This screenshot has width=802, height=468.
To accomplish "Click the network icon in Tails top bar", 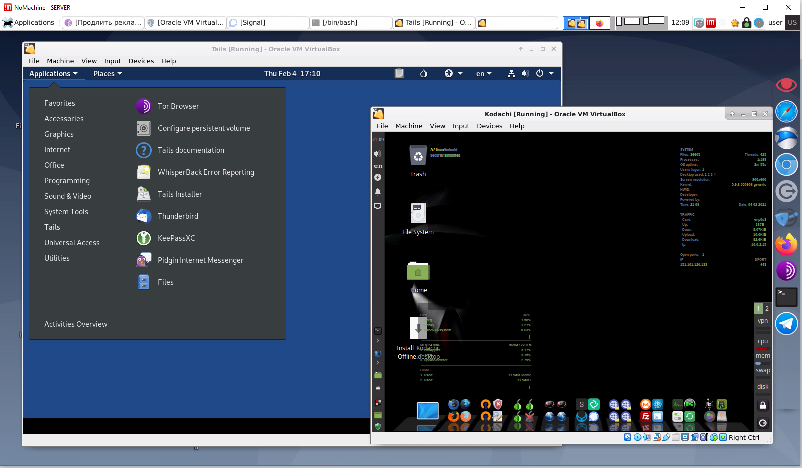I will [x=511, y=73].
